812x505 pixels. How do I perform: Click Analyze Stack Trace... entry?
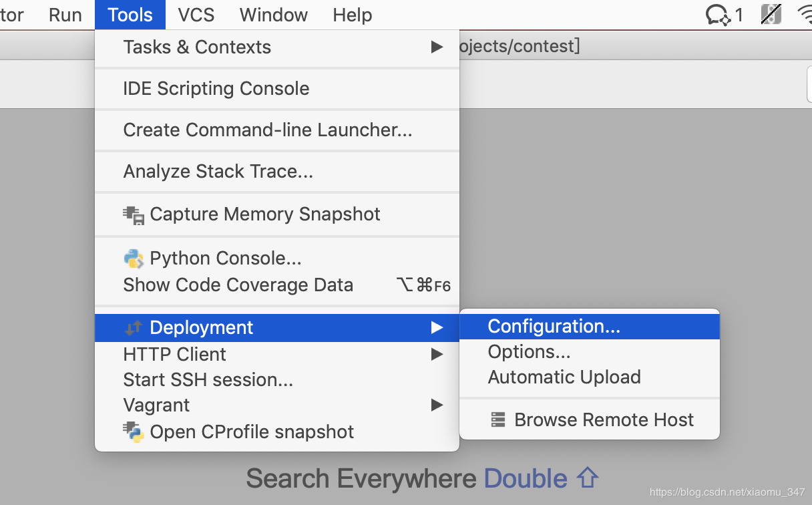(x=218, y=172)
